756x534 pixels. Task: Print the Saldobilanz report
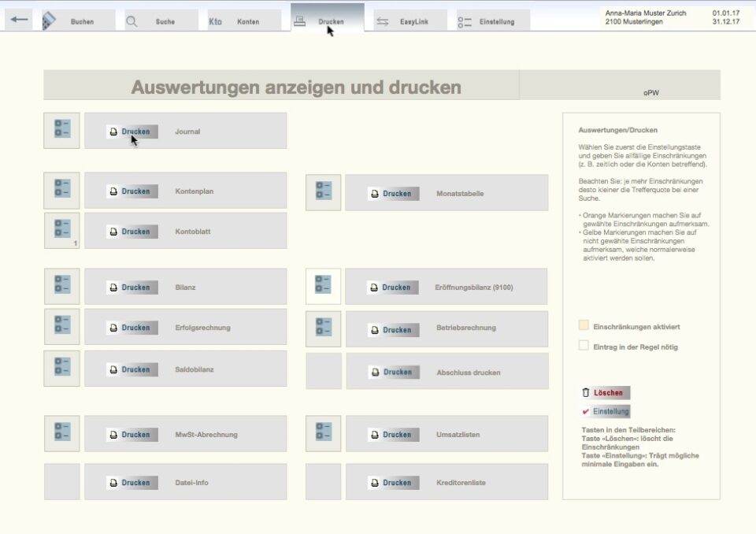132,369
